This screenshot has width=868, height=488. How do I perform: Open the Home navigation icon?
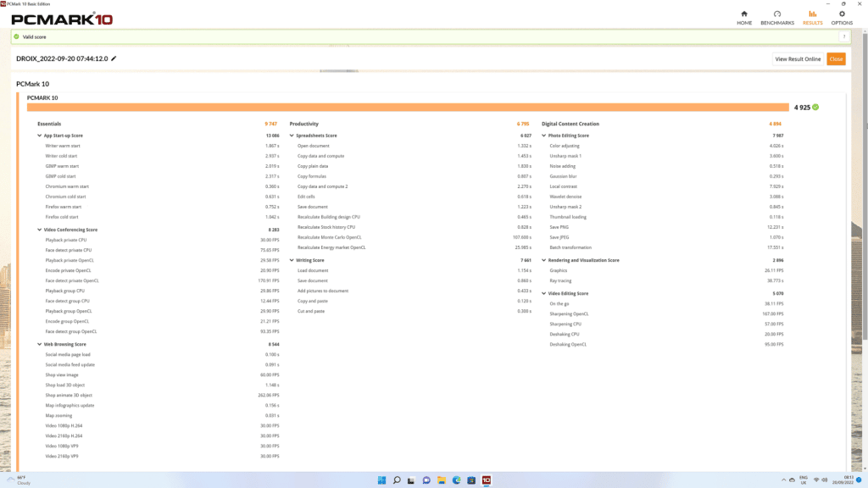click(x=744, y=18)
